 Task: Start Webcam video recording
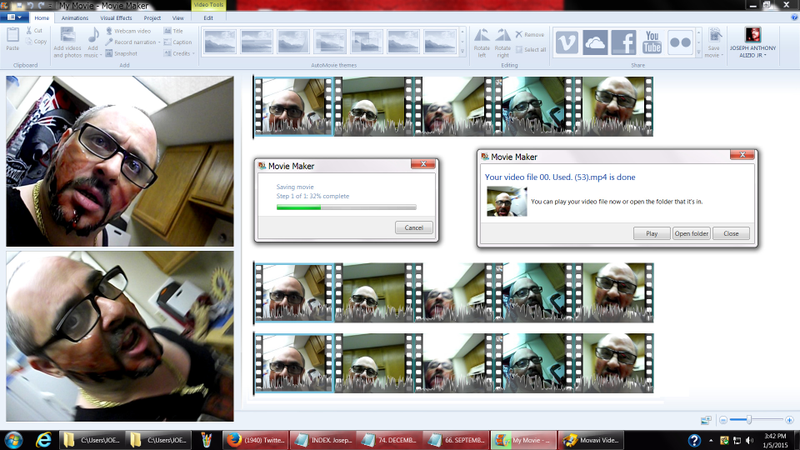point(128,31)
